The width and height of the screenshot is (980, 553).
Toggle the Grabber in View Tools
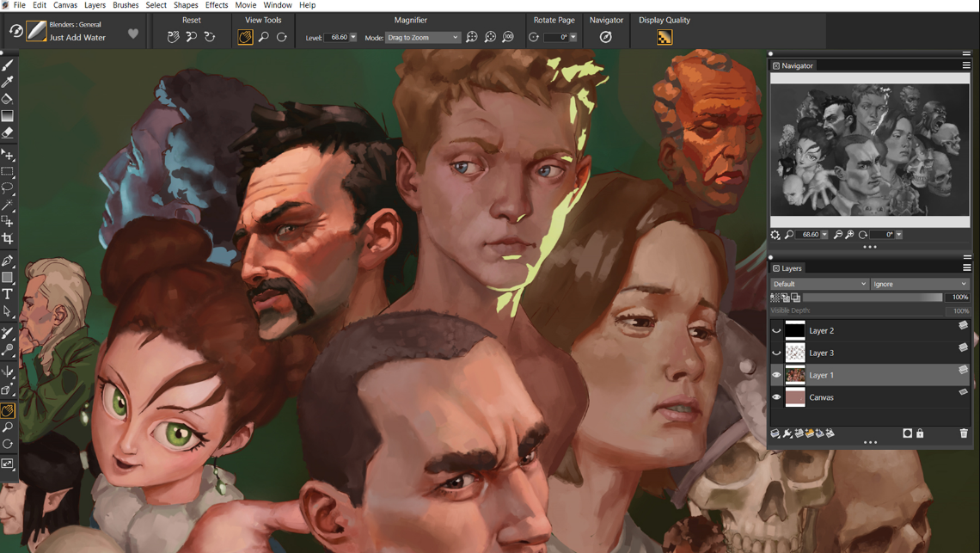coord(246,37)
